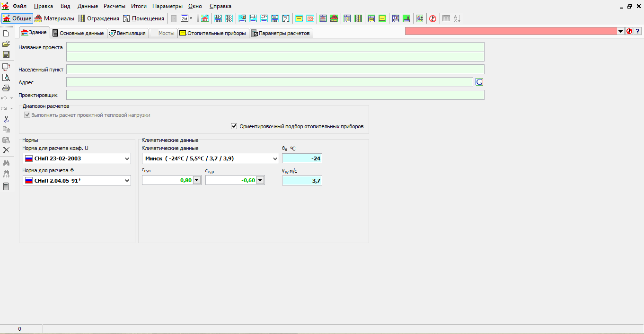Switch to Вентиляция tab
The height and width of the screenshot is (334, 644).
pos(127,33)
